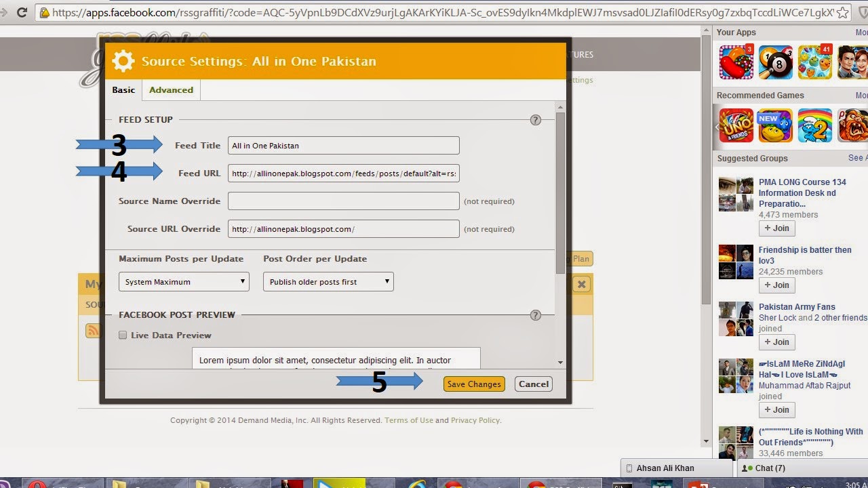The height and width of the screenshot is (488, 868).
Task: Open help for the Feed Setup section
Action: tap(536, 120)
